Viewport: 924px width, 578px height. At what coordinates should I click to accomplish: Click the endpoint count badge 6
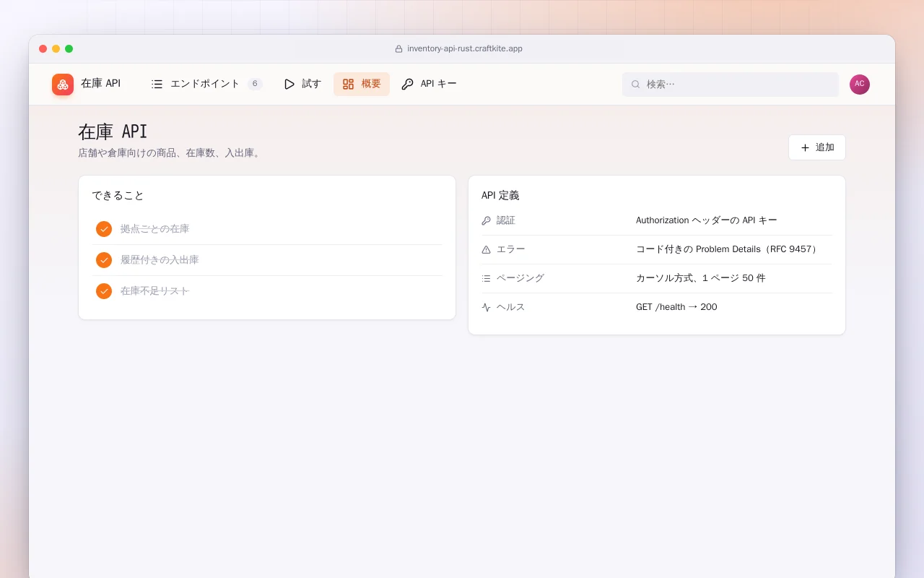coord(255,84)
